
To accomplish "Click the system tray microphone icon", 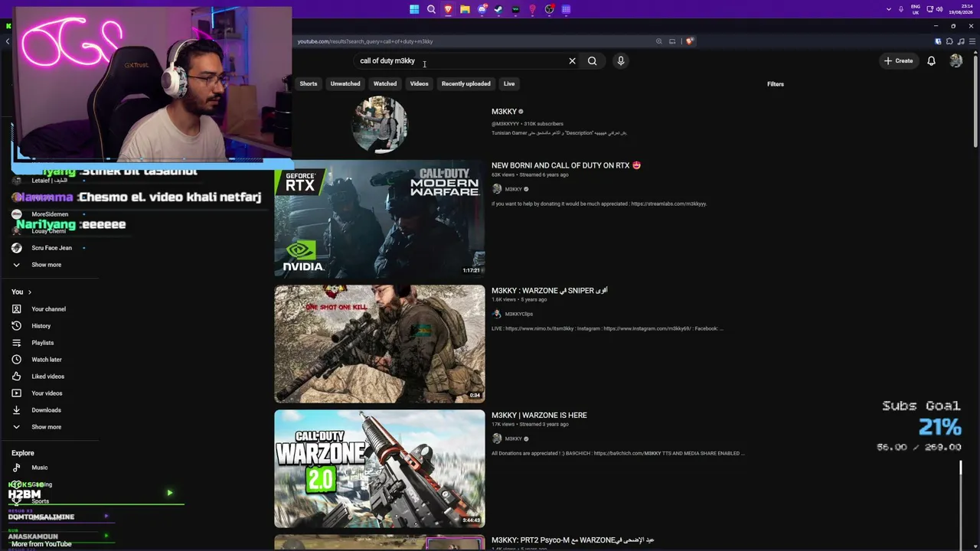I will (901, 9).
